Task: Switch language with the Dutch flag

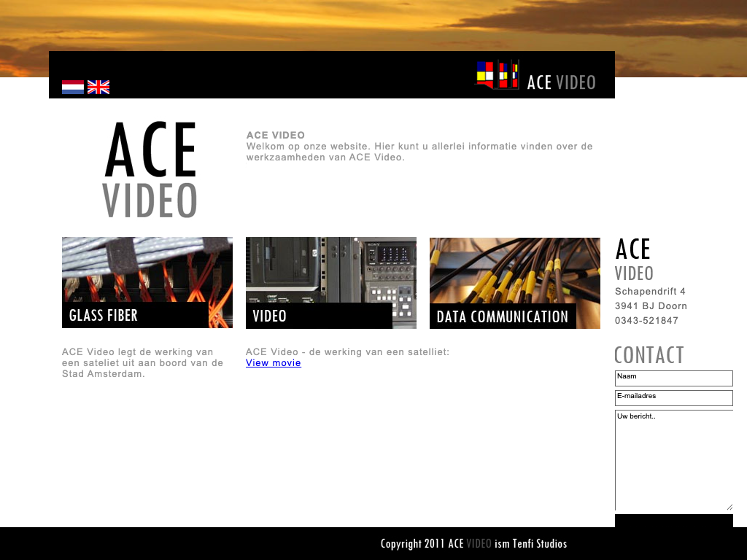Action: (x=73, y=87)
